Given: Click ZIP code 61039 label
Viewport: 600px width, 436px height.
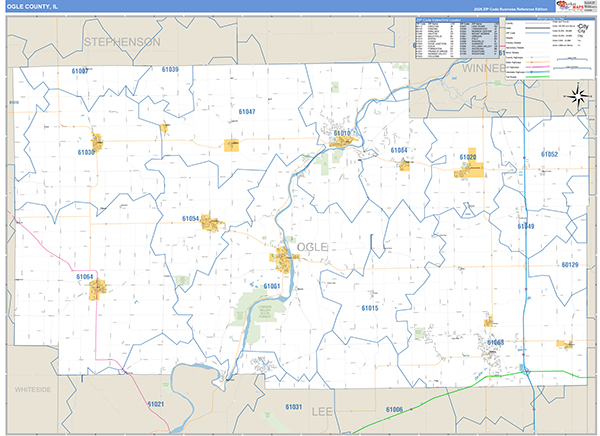Looking at the screenshot, I should [x=170, y=69].
